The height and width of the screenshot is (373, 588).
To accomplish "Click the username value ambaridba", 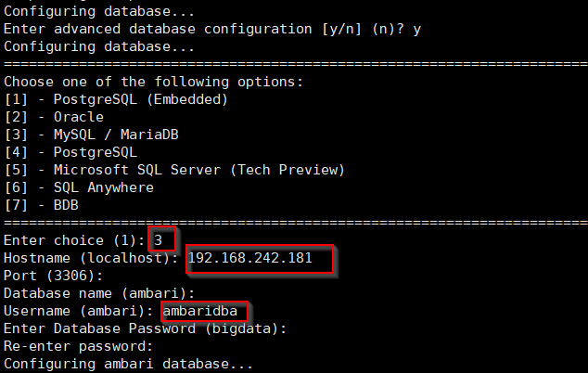I will (x=200, y=311).
